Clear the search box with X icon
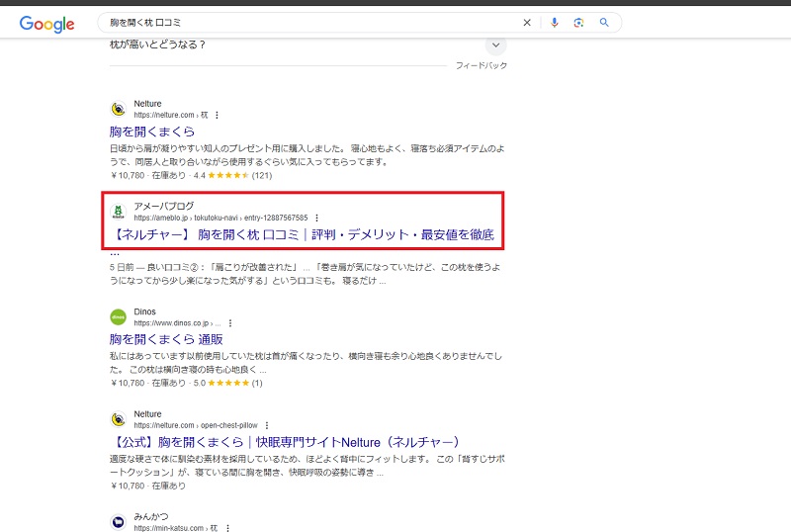 (x=527, y=23)
